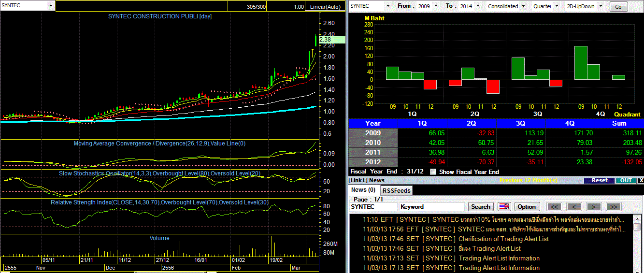Screen dimensions: 644x273
Task: Open the 2D-UpDown chart style dropdown
Action: [601, 6]
